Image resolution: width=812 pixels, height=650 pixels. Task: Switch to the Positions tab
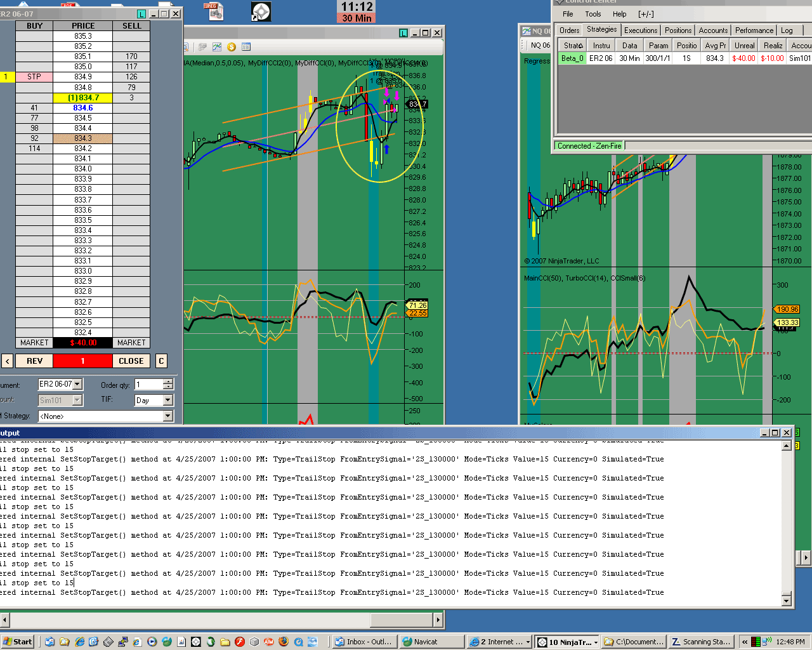point(678,30)
